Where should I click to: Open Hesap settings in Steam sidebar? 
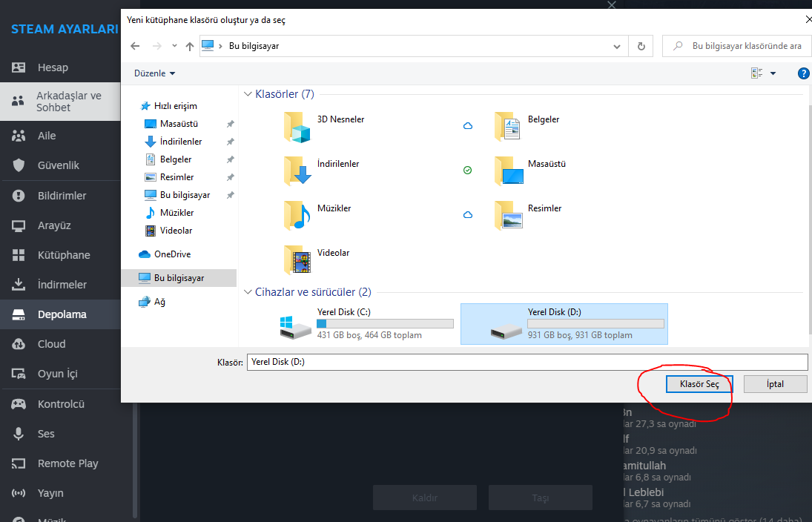tap(60, 67)
